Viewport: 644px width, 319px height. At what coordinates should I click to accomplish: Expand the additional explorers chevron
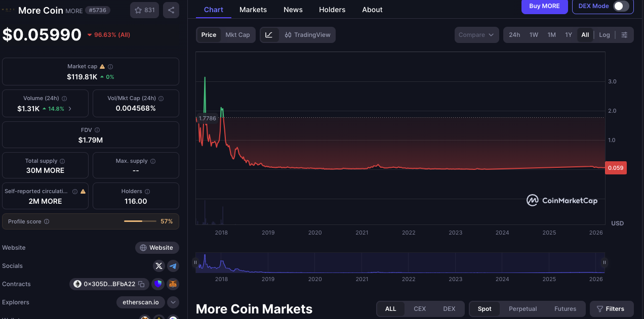tap(172, 302)
